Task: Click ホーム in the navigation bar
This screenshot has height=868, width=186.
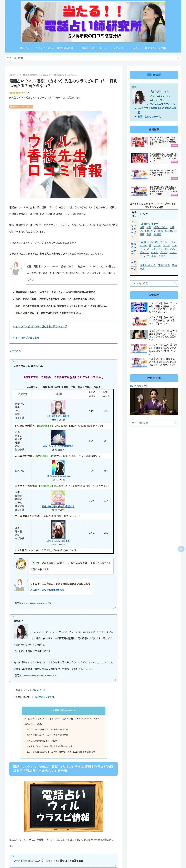Action: (x=24, y=48)
